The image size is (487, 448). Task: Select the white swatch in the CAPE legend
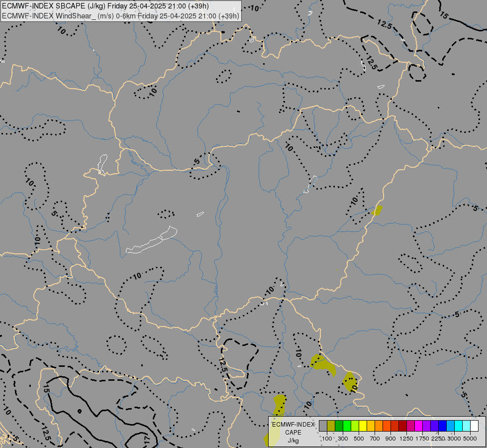(x=475, y=426)
